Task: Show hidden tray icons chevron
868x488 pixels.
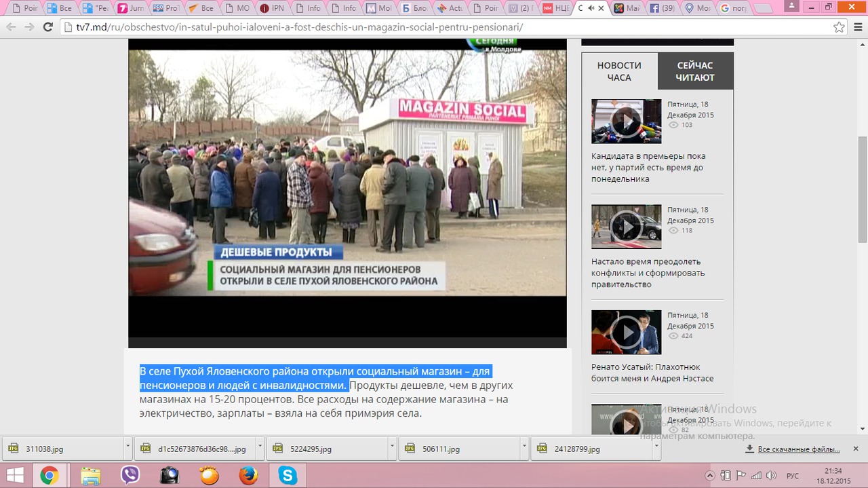Action: [x=710, y=476]
